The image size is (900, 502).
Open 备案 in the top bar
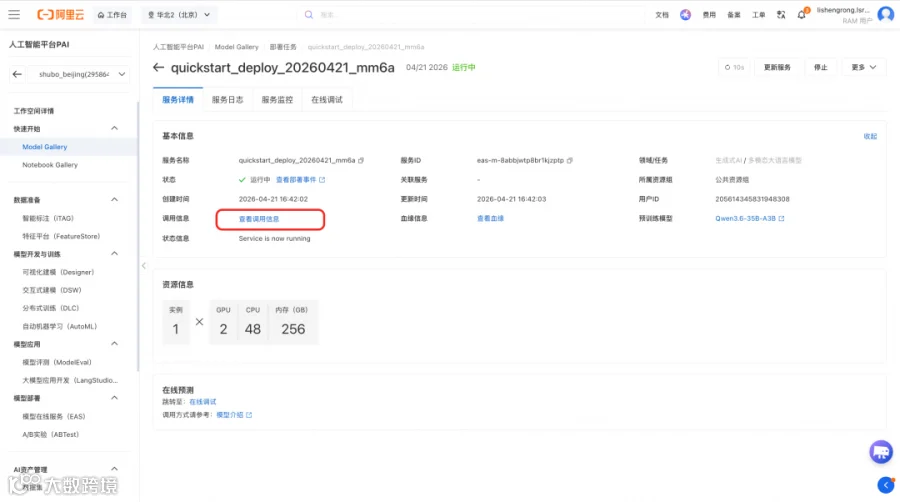pos(734,15)
